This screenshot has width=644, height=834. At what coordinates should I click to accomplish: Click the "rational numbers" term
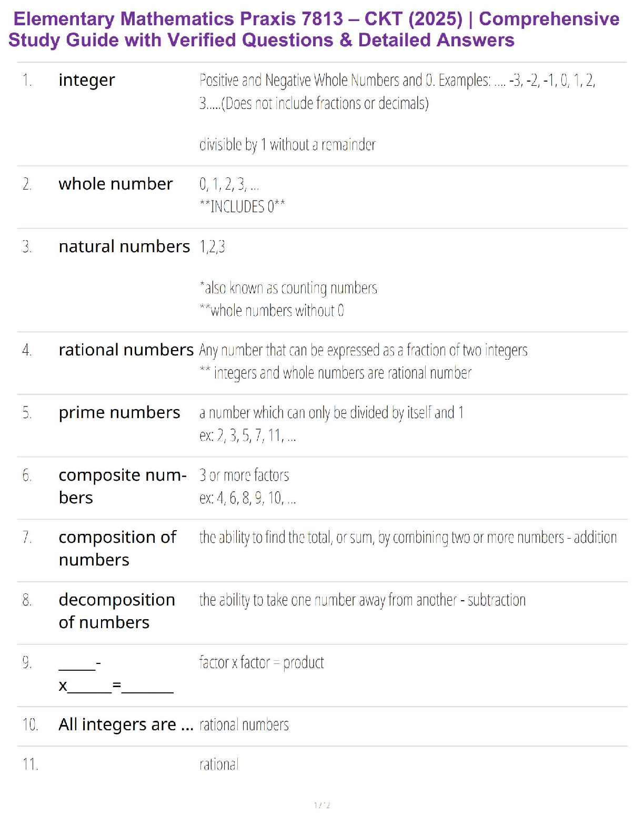(126, 350)
